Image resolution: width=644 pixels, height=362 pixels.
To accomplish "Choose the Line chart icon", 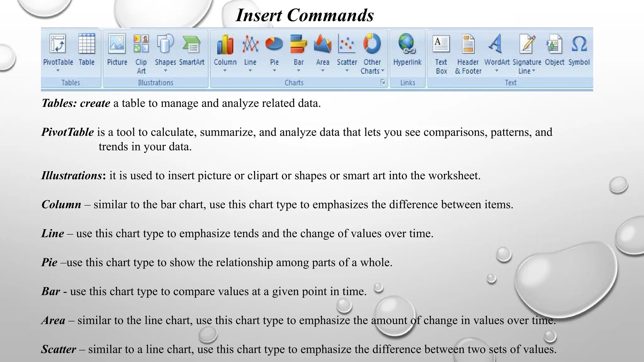I will pyautogui.click(x=250, y=44).
